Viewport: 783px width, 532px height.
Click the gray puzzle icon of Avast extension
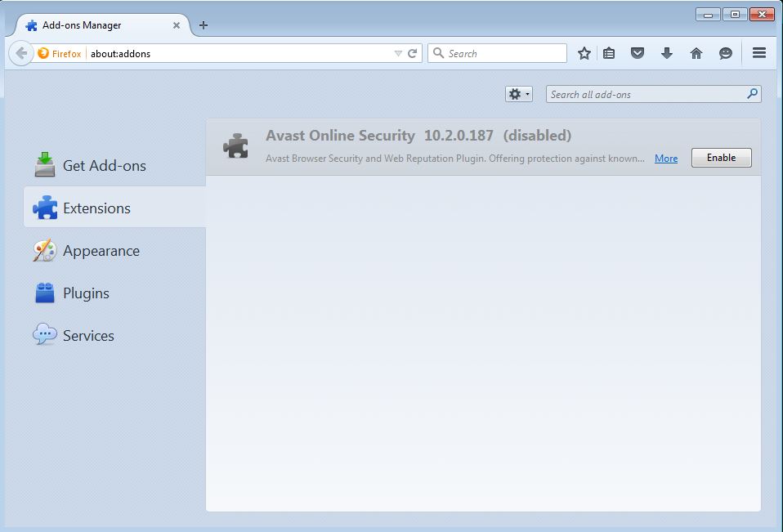235,146
